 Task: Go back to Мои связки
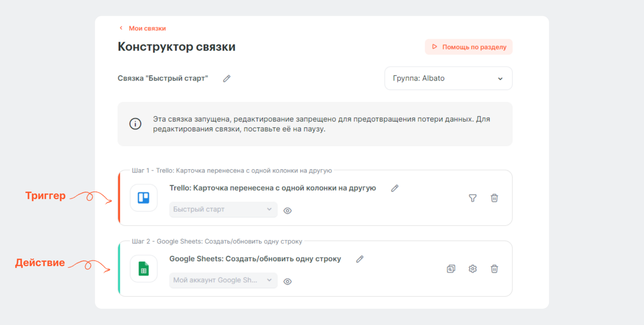coord(147,29)
